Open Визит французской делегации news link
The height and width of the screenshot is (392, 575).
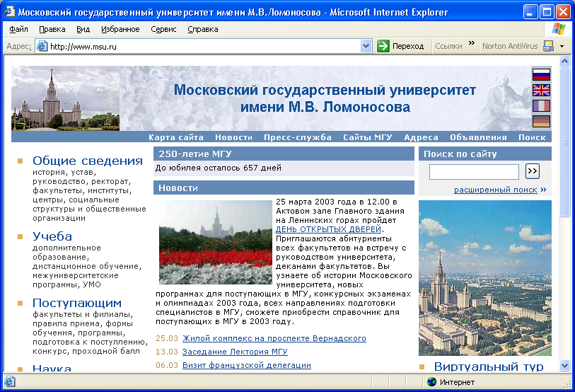[x=246, y=365]
